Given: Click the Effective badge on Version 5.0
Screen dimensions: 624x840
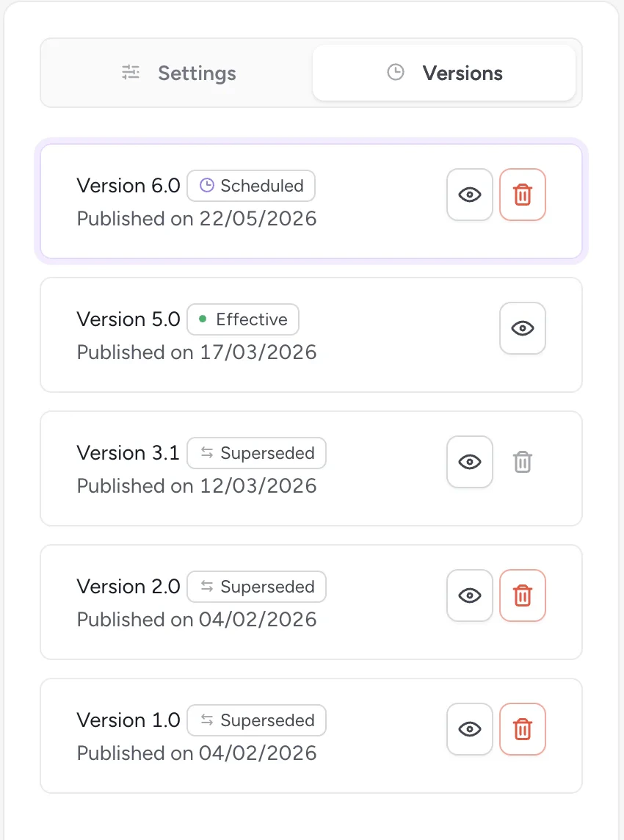Looking at the screenshot, I should [x=243, y=319].
